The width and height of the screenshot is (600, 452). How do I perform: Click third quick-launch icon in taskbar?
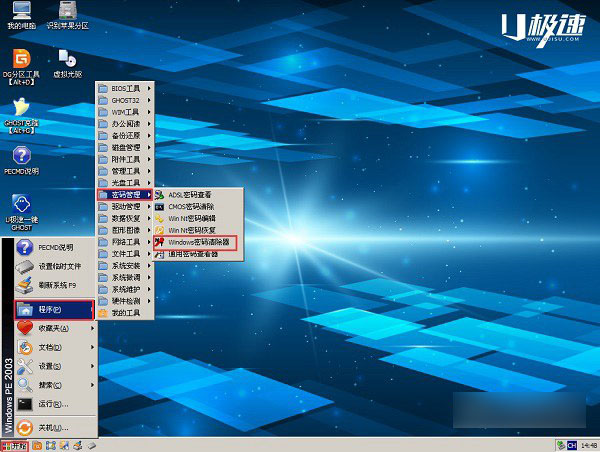tap(64, 446)
